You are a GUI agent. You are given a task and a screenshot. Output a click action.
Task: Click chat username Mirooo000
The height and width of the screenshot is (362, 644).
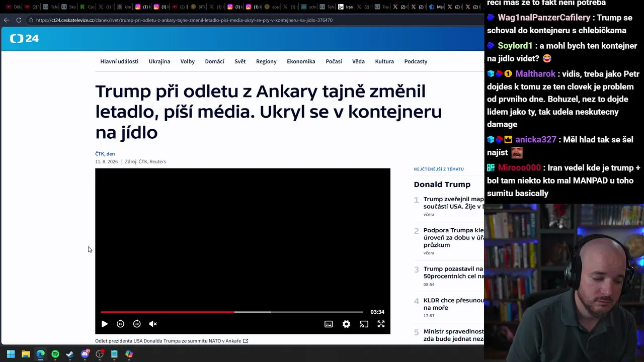pyautogui.click(x=519, y=168)
